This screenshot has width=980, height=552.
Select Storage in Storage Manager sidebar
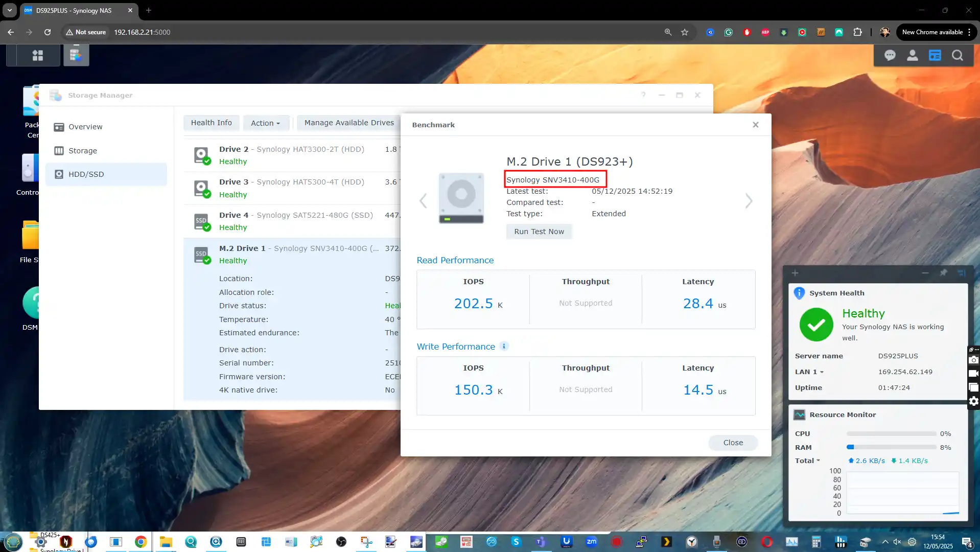point(83,151)
